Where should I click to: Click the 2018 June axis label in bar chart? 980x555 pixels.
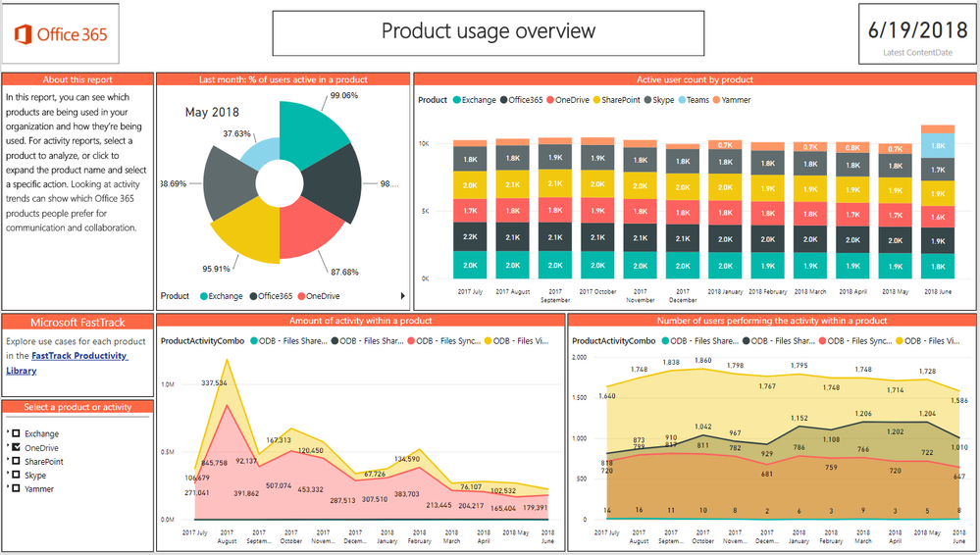point(938,292)
